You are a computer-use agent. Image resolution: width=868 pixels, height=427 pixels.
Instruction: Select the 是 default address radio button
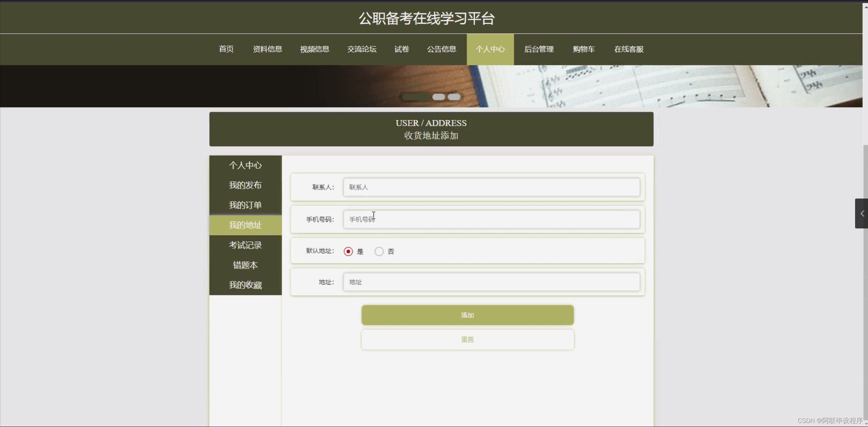pos(348,251)
